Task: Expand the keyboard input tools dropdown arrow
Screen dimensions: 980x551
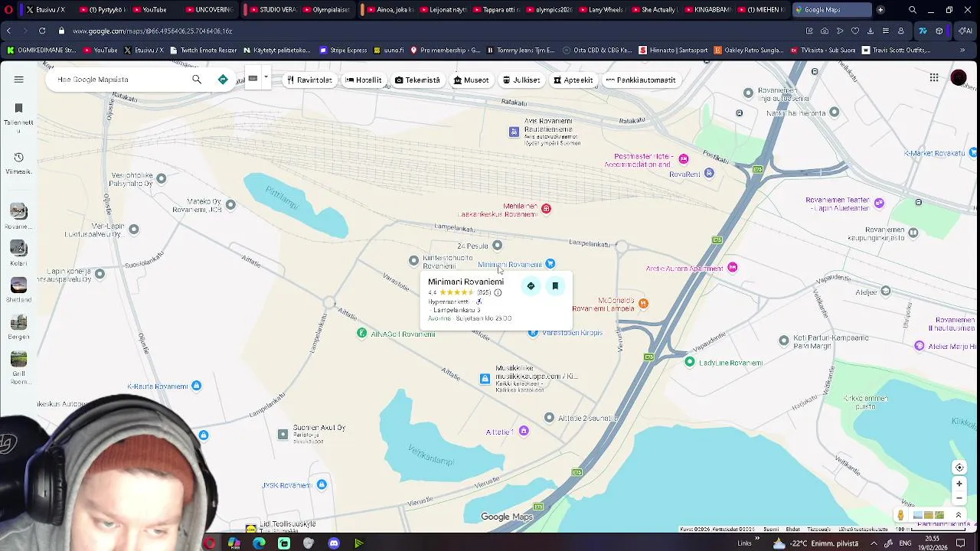Action: click(266, 77)
